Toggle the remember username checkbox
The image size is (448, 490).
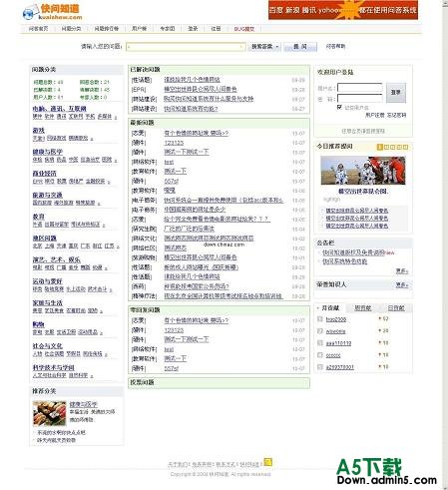339,107
